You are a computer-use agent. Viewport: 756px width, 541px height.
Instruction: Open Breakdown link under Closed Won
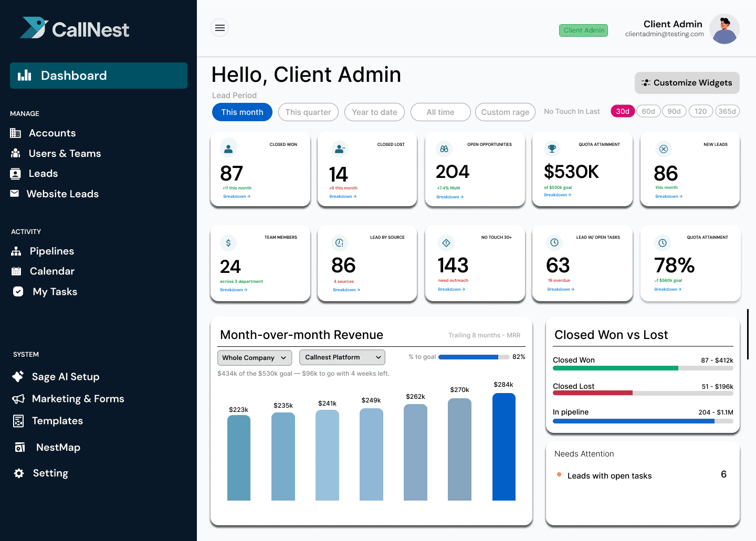[237, 196]
